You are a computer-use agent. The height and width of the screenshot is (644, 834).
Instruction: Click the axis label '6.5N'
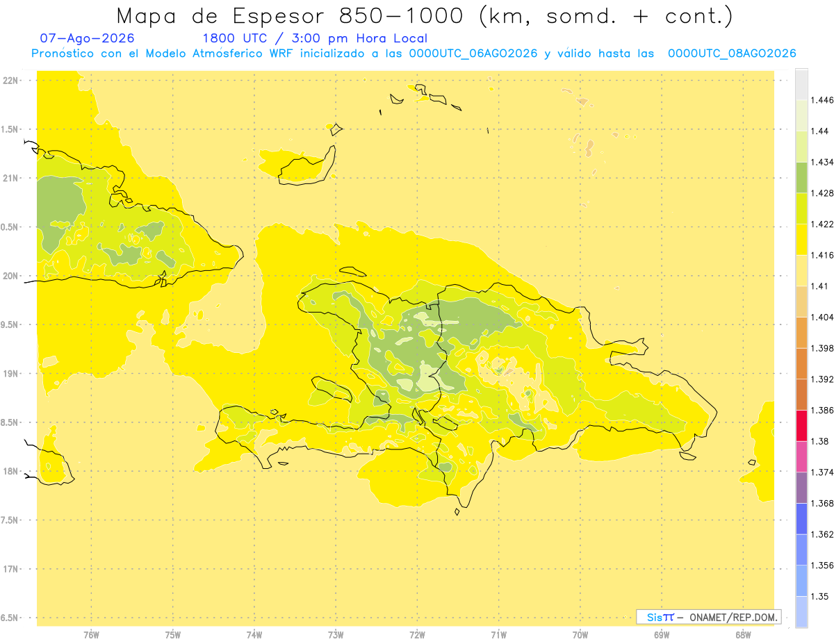(10, 618)
